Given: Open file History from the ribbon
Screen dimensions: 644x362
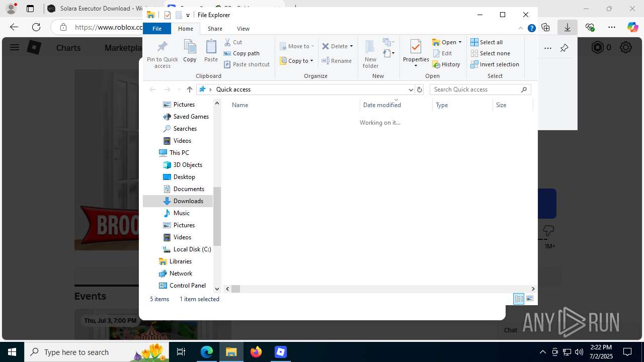Looking at the screenshot, I should pos(446,64).
